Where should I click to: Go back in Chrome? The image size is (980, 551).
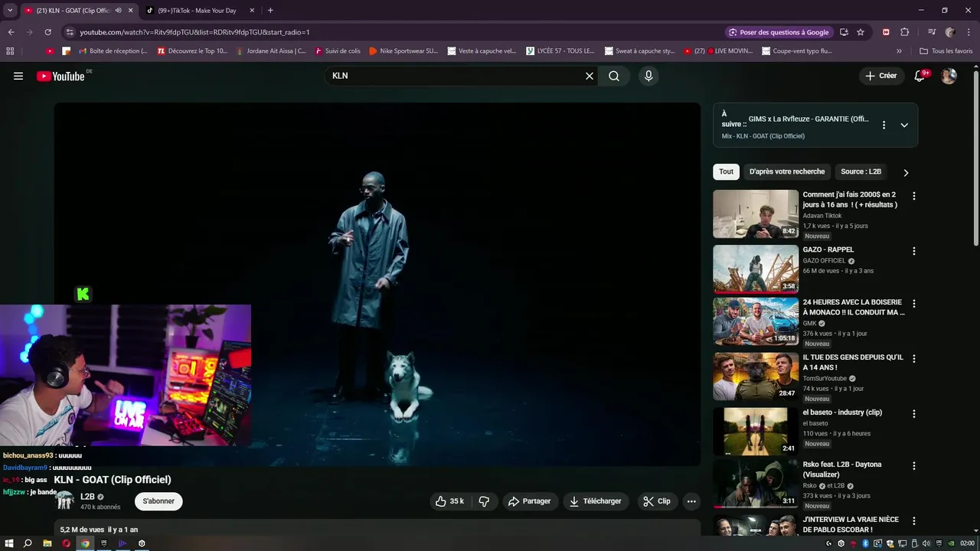[x=11, y=32]
